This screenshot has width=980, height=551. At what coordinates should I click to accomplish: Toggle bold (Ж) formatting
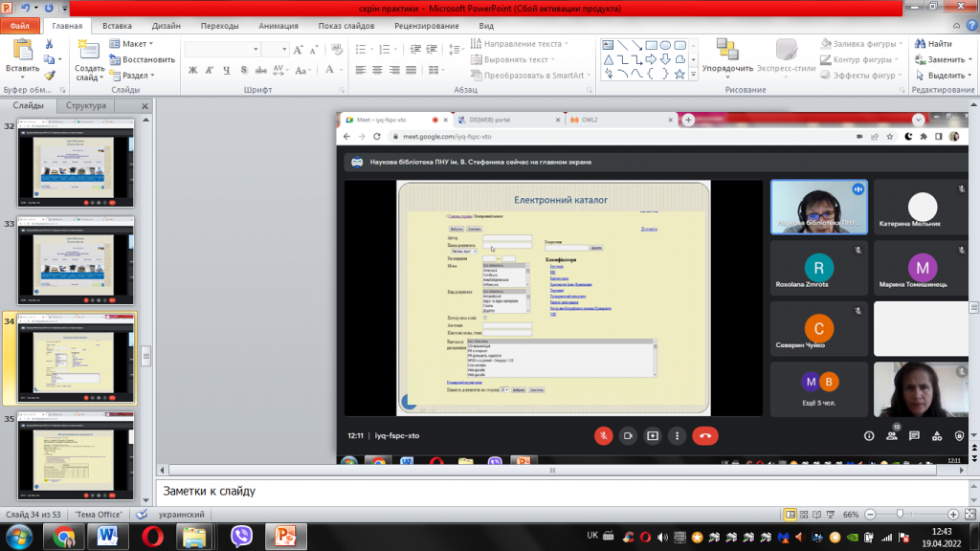point(193,70)
